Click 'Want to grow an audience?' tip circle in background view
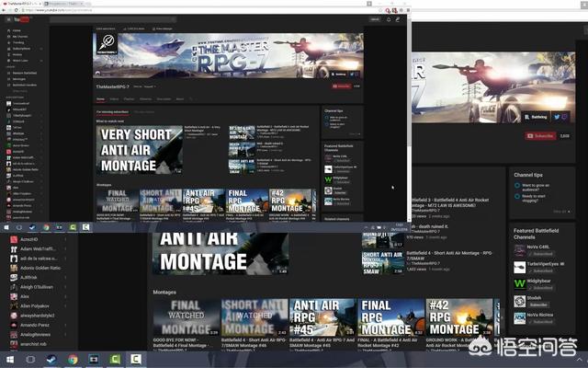The height and width of the screenshot is (368, 588). (x=517, y=186)
